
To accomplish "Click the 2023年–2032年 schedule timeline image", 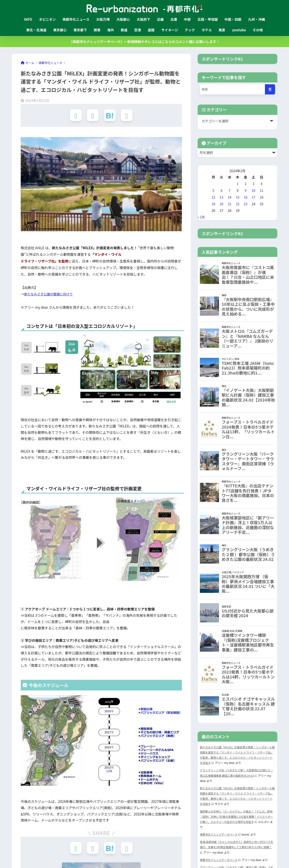I will [x=101, y=740].
